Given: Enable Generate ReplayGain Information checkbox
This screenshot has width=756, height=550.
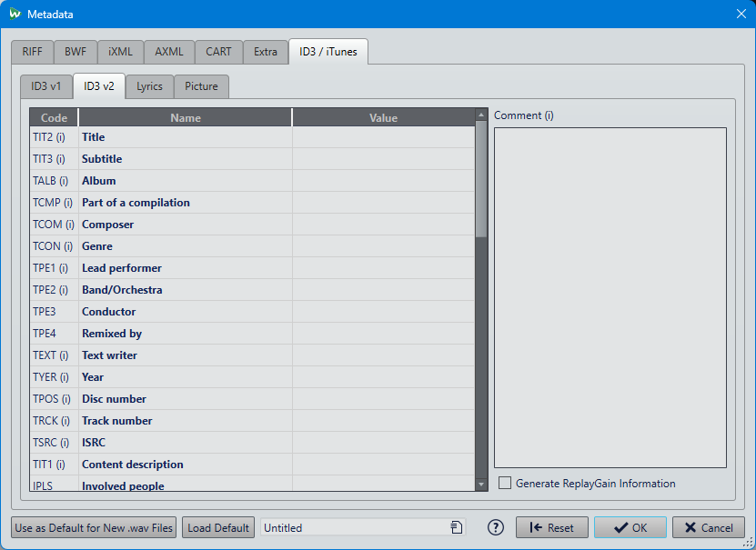Looking at the screenshot, I should click(505, 483).
